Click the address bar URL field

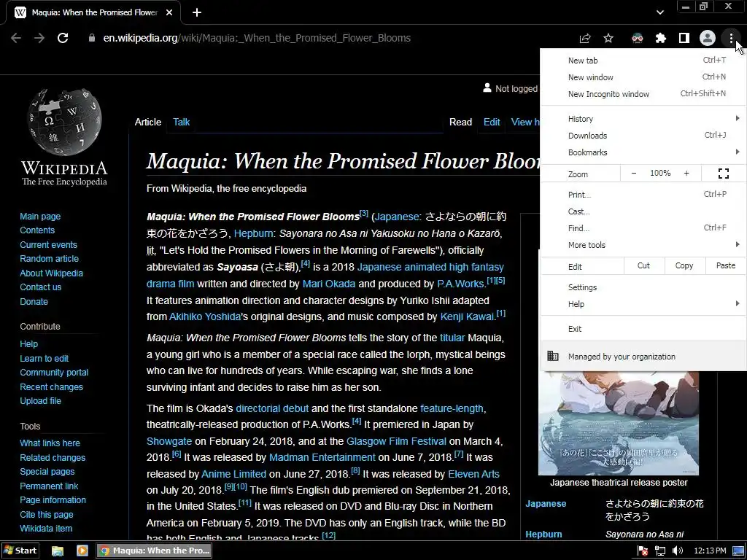tap(257, 38)
